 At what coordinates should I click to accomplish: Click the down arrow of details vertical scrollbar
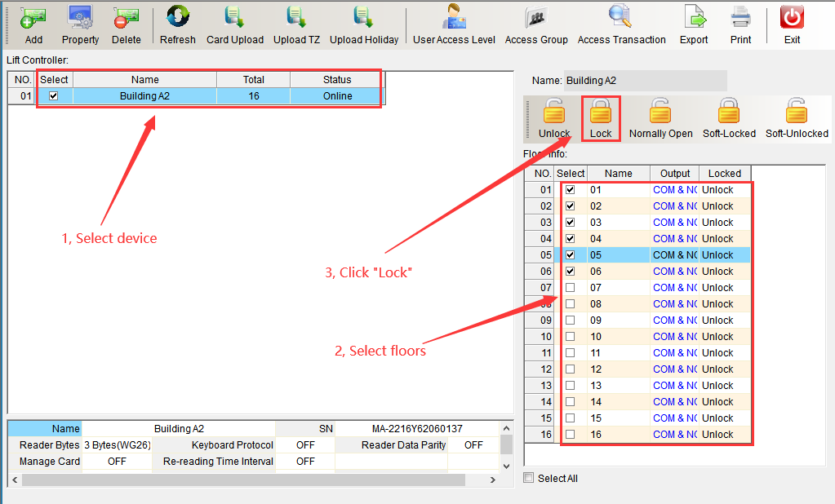506,466
